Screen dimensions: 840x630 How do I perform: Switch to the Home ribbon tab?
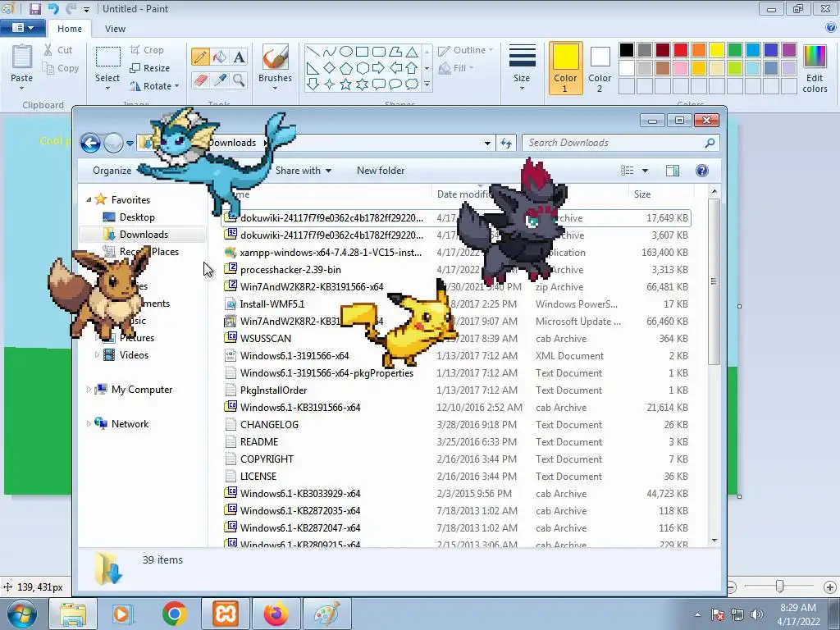(70, 29)
